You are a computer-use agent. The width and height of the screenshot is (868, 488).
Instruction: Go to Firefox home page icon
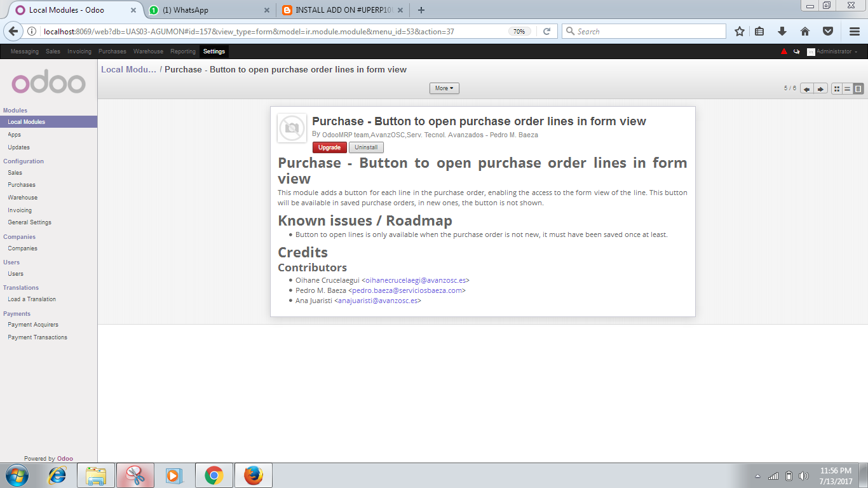805,31
